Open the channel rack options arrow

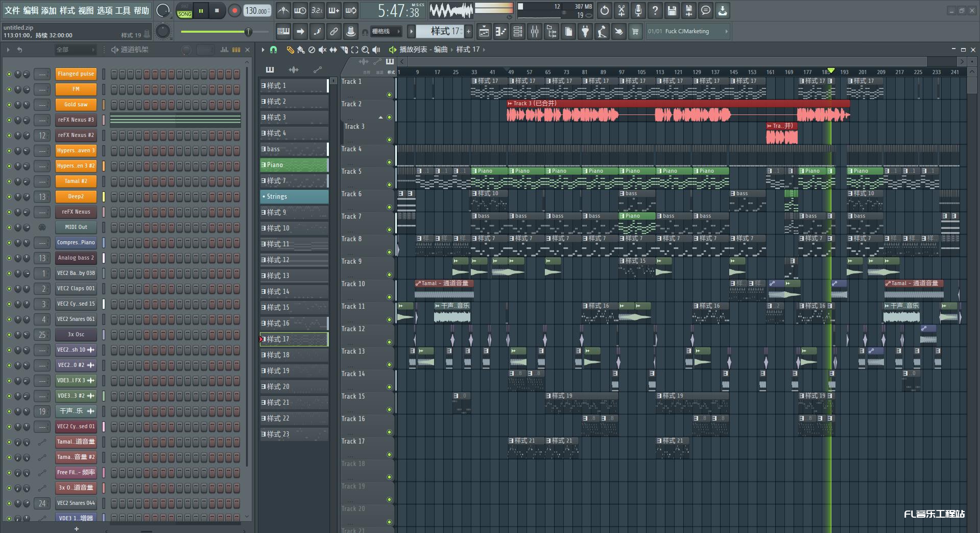coord(8,50)
